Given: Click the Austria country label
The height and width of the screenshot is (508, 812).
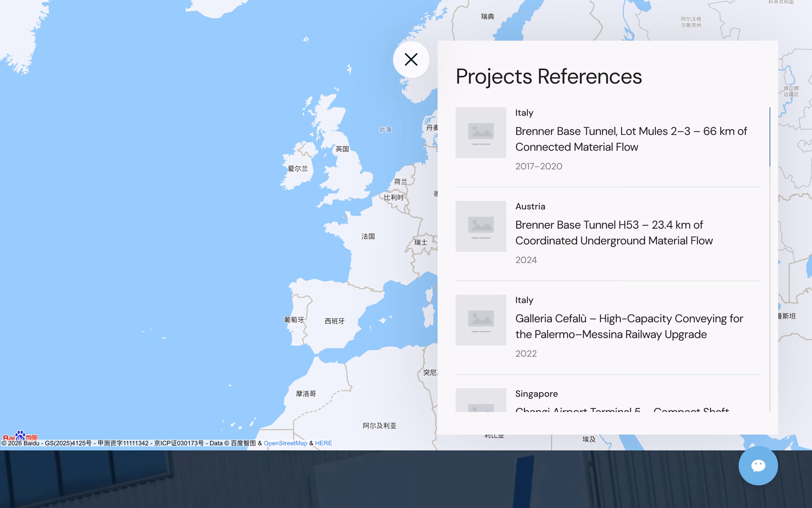Looking at the screenshot, I should 530,206.
